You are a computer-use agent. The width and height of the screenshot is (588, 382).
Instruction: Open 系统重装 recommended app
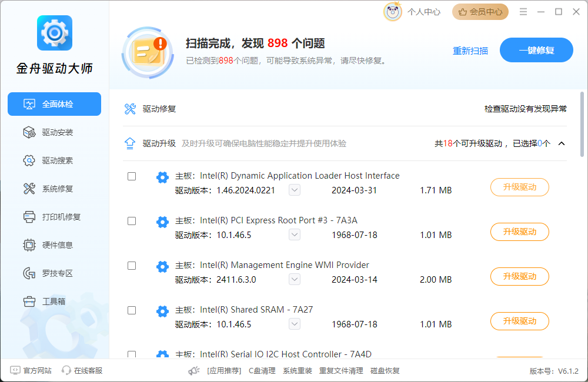[298, 371]
